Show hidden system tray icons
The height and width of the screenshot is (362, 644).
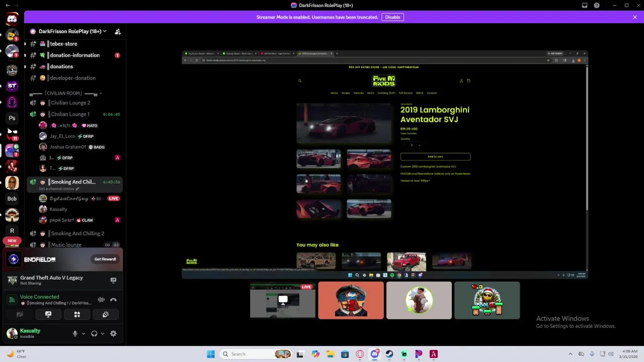pos(570,354)
